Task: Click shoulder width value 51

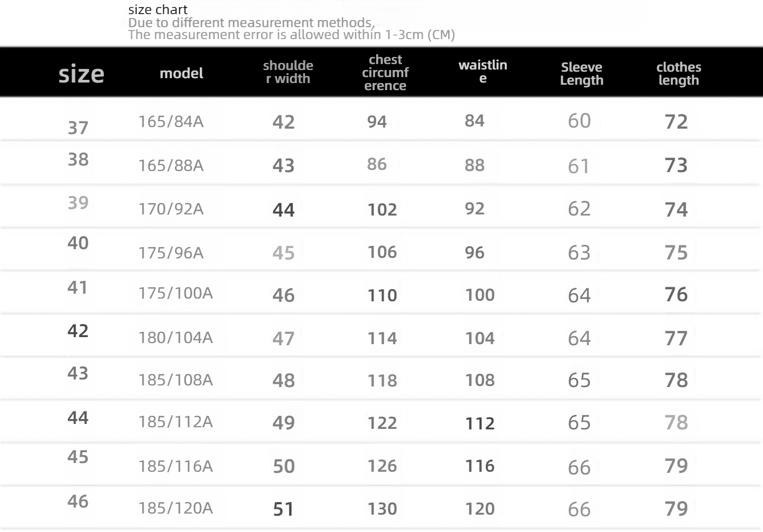Action: [x=284, y=509]
